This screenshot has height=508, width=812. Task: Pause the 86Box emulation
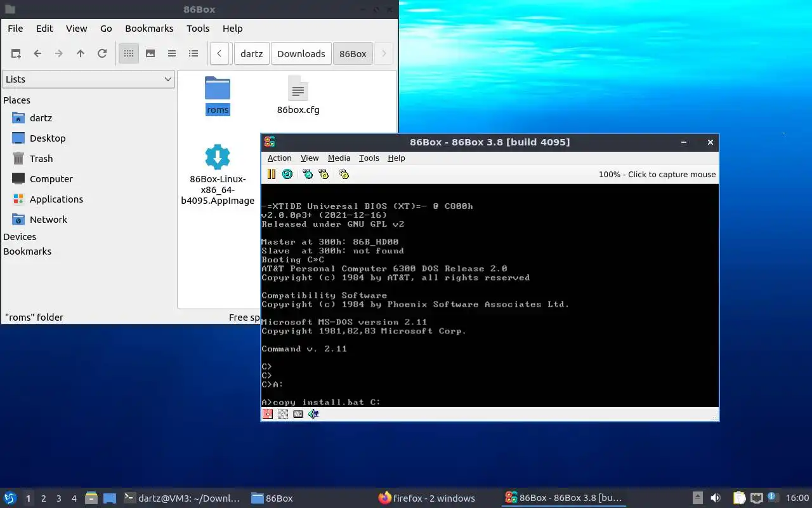(272, 174)
